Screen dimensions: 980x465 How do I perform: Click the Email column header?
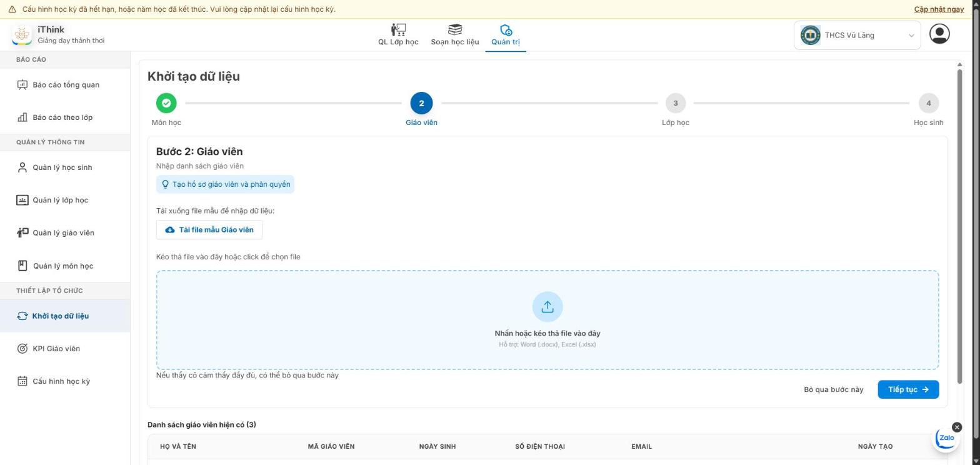pos(642,446)
